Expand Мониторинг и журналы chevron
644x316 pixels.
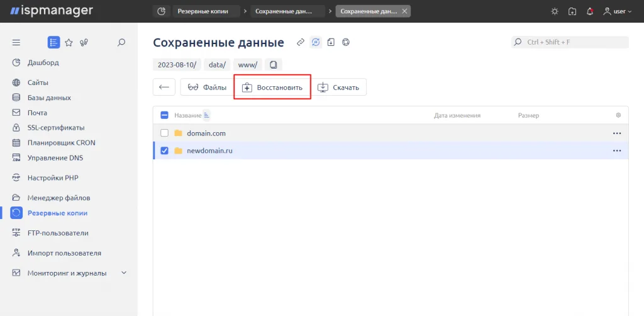click(x=125, y=273)
